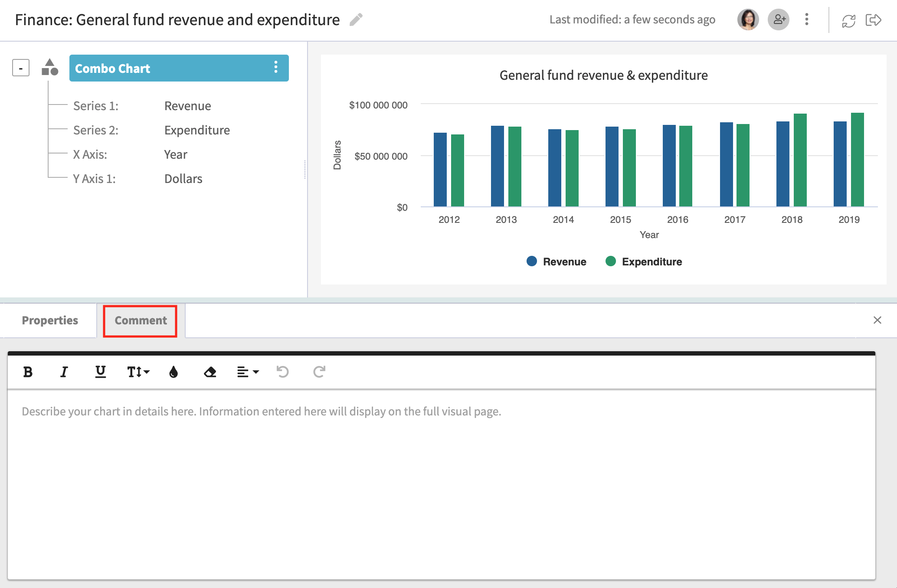The height and width of the screenshot is (588, 897).
Task: Open the text size dropdown
Action: point(137,372)
